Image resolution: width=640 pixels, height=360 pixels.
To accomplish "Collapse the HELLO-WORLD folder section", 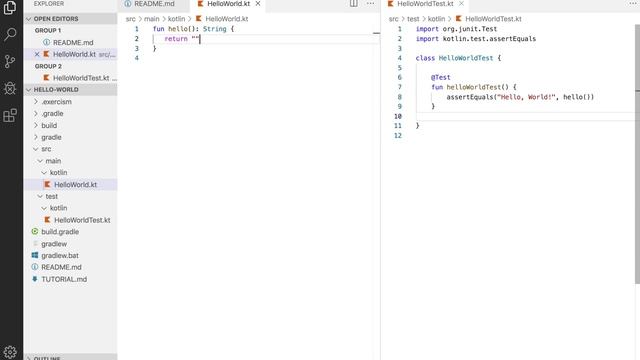I will [x=71, y=89].
